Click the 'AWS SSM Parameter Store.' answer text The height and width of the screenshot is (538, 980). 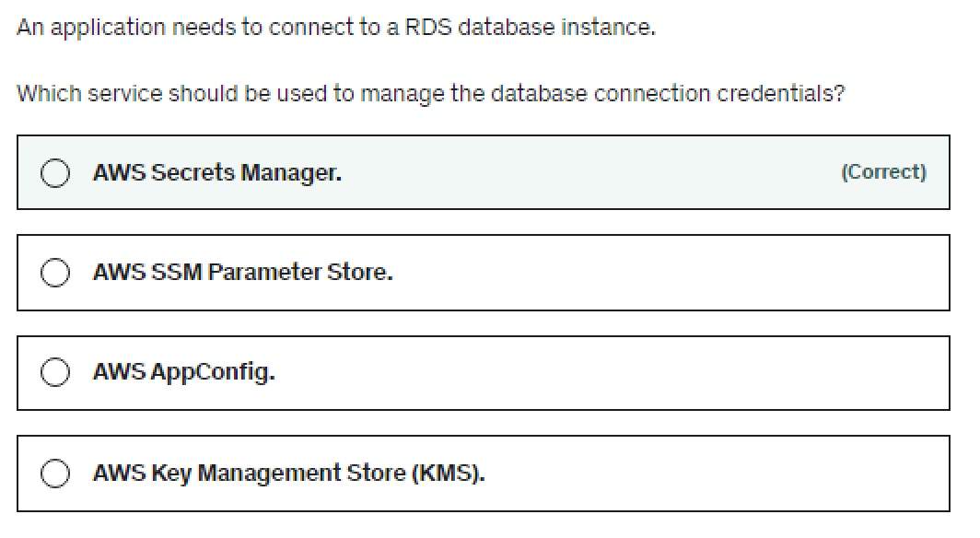tap(242, 273)
